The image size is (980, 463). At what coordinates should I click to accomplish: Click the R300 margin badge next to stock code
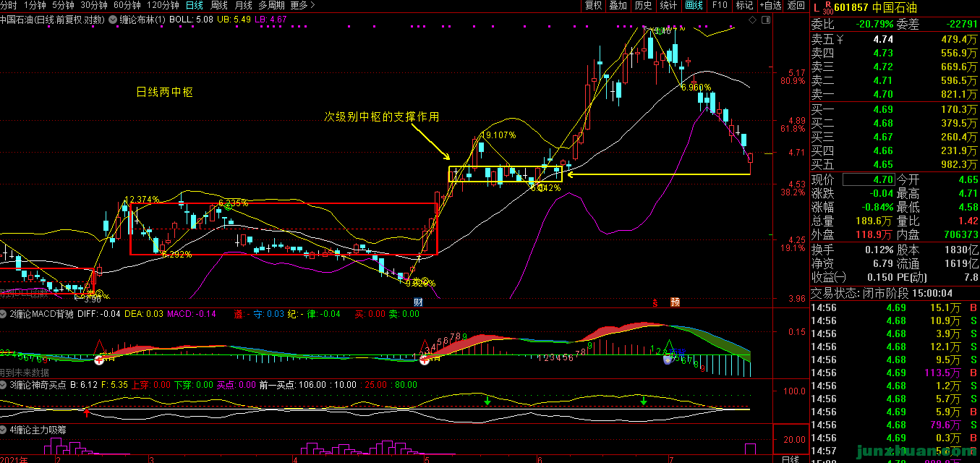(827, 8)
